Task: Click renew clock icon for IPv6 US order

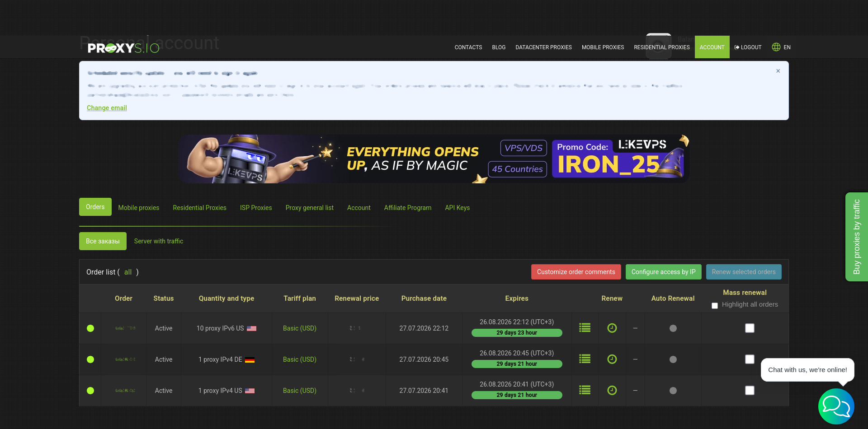Action: pyautogui.click(x=612, y=328)
